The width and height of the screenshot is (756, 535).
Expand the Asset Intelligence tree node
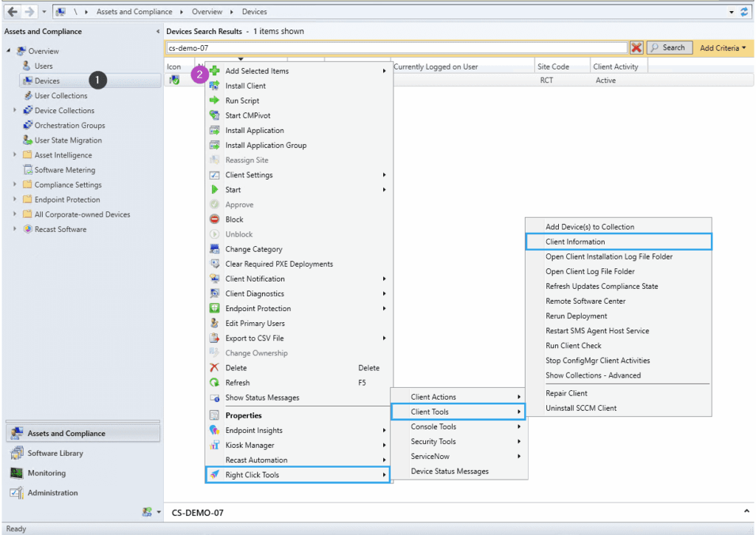click(x=15, y=155)
